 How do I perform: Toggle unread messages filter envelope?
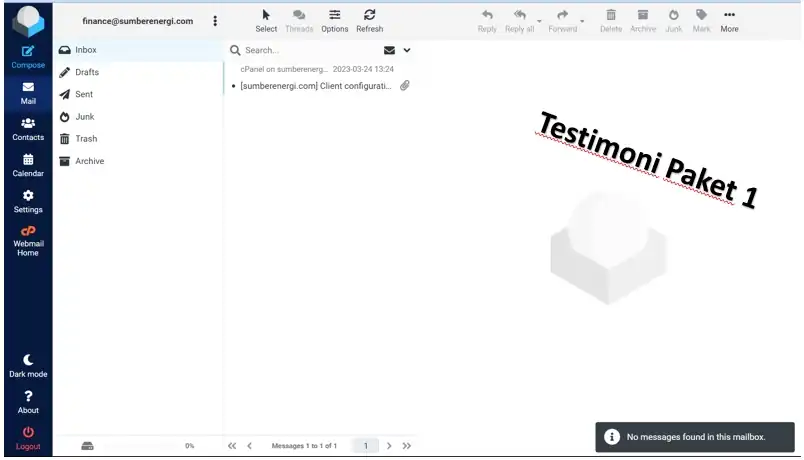click(x=389, y=50)
